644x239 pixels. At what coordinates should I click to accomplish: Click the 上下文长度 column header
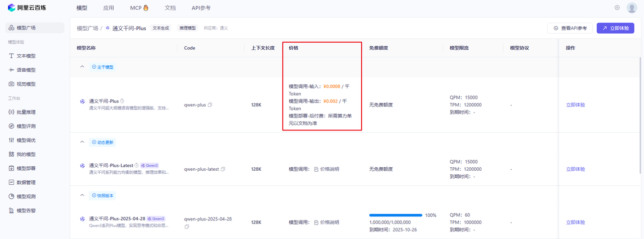pyautogui.click(x=263, y=48)
